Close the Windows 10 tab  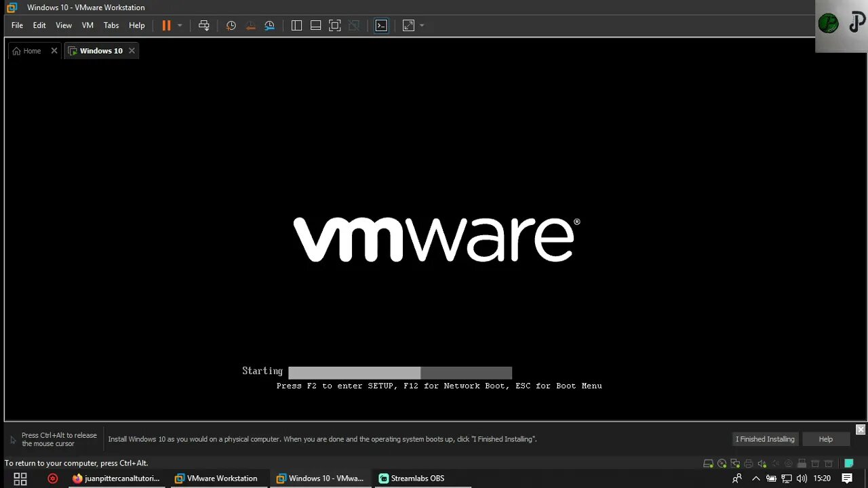click(x=132, y=51)
